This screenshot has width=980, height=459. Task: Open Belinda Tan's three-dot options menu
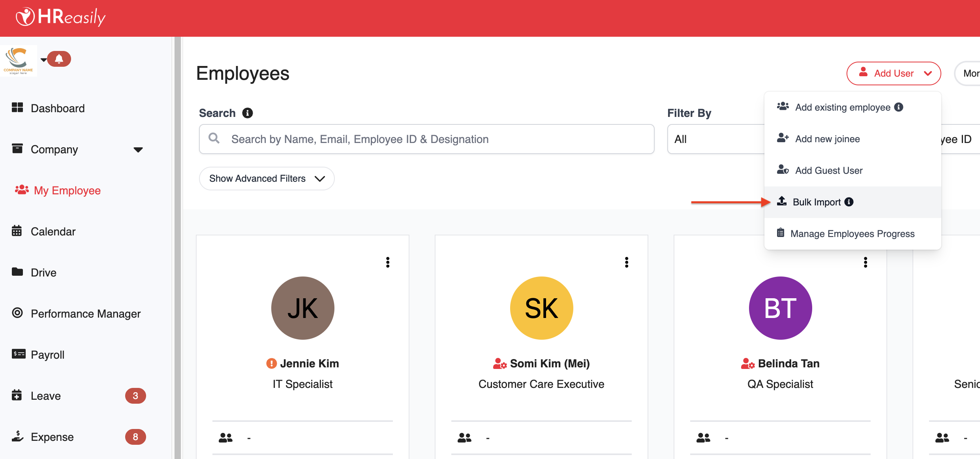click(865, 262)
